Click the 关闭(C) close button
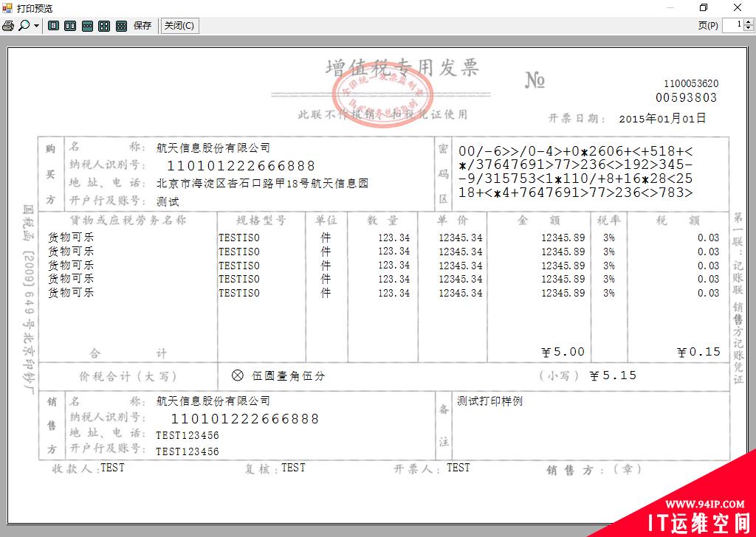This screenshot has height=537, width=756. (179, 26)
